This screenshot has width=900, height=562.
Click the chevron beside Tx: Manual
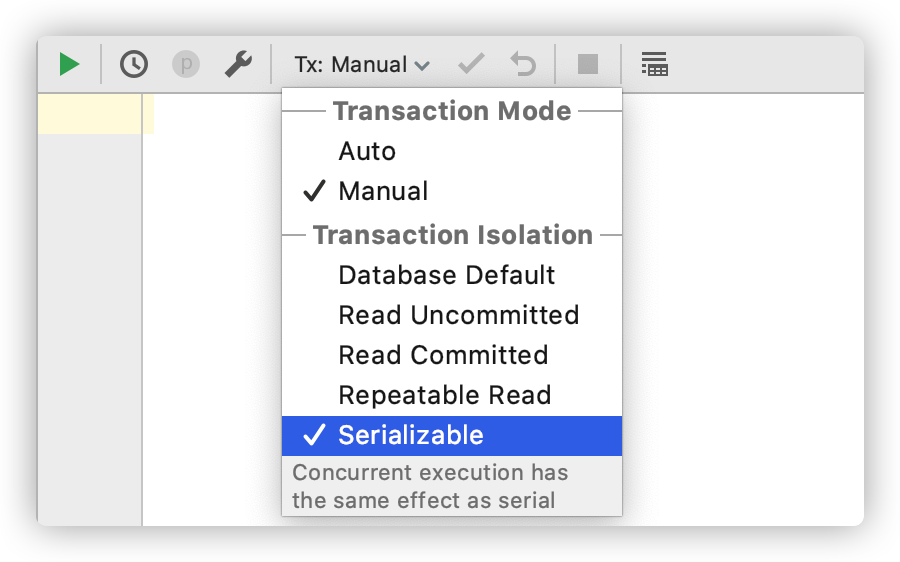coord(422,66)
